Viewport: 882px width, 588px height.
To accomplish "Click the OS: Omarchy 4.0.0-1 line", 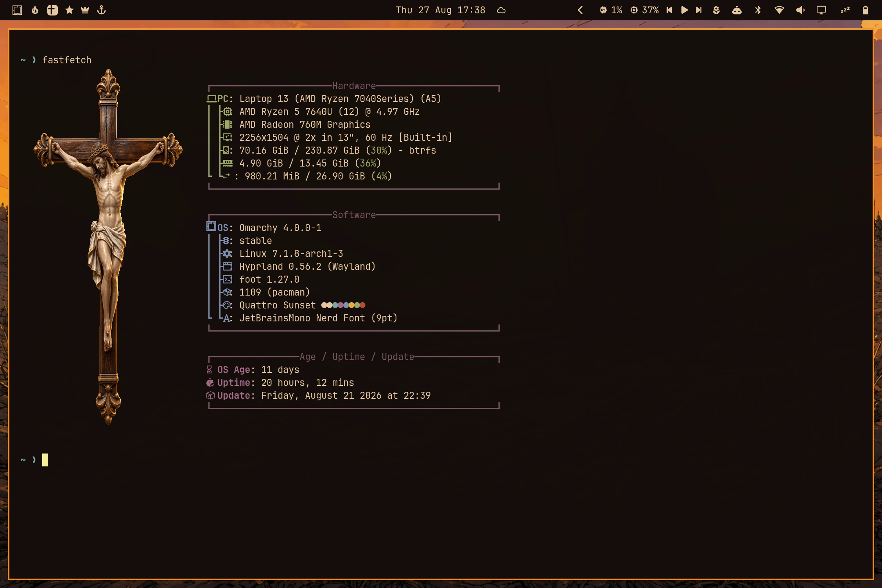I will (264, 228).
